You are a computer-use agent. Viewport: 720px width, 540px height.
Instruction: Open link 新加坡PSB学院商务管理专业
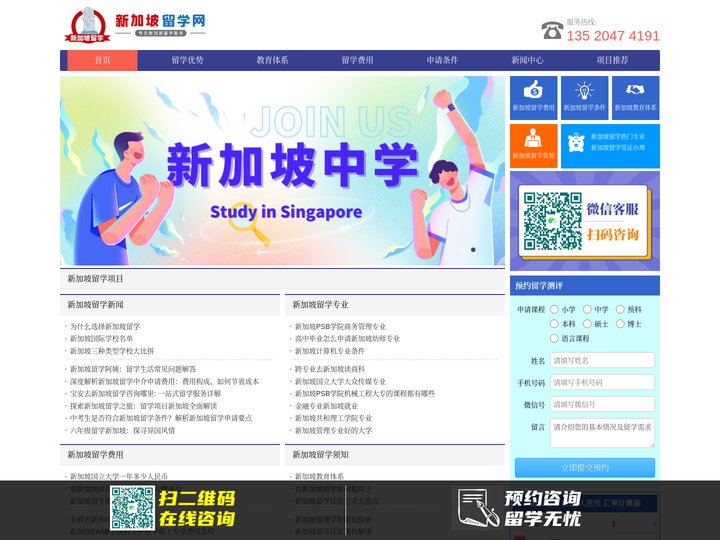(340, 326)
